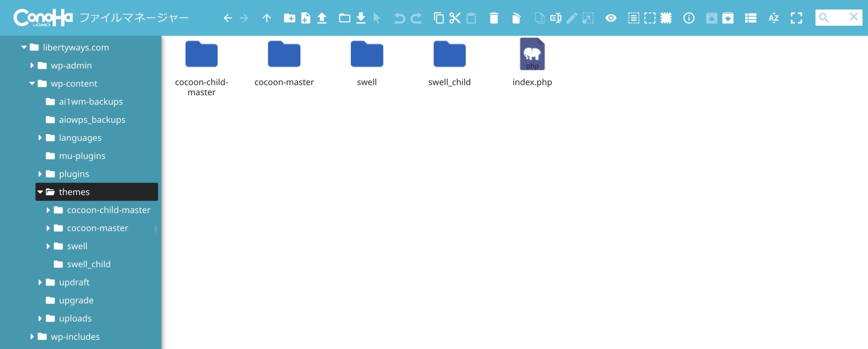Click the select none dashed-square icon
868x349 pixels.
650,18
